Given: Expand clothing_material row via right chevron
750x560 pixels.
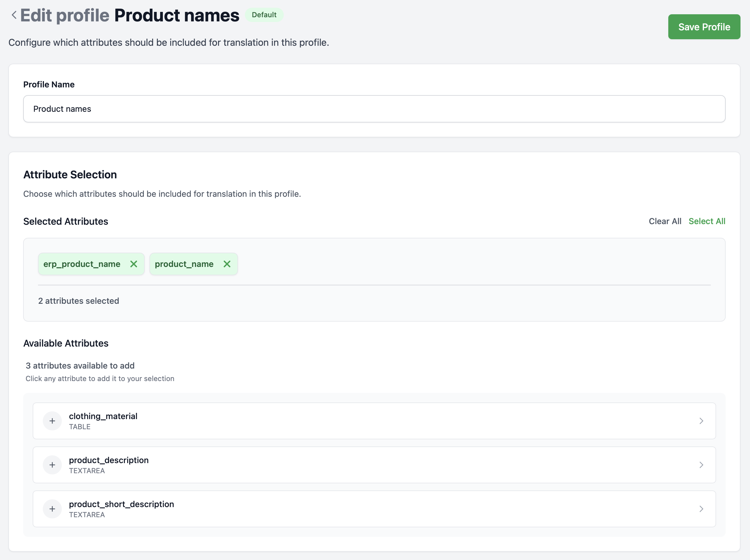Looking at the screenshot, I should (x=701, y=421).
